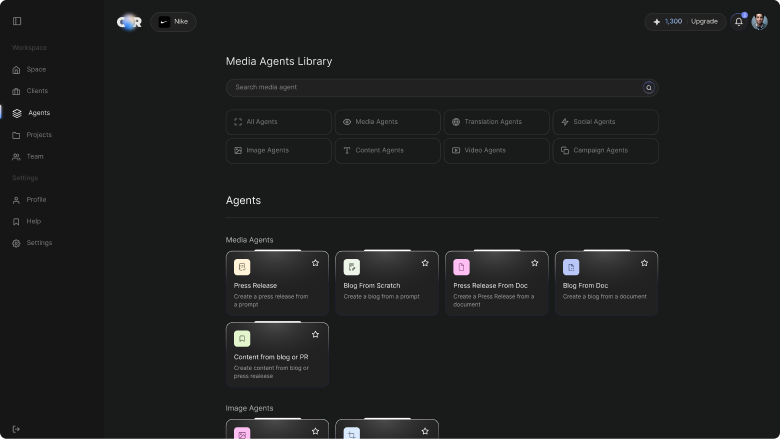Open Team in the sidebar
The width and height of the screenshot is (780, 439).
pyautogui.click(x=28, y=157)
